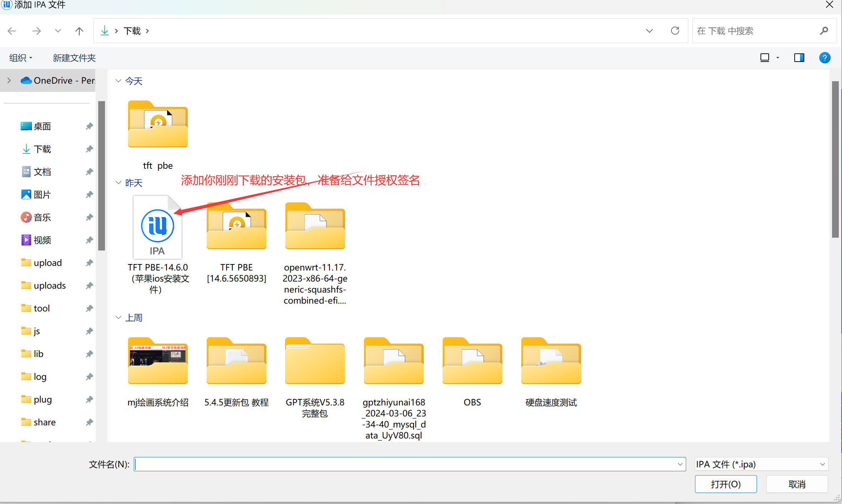
Task: Click the 取消 button
Action: coord(796,484)
